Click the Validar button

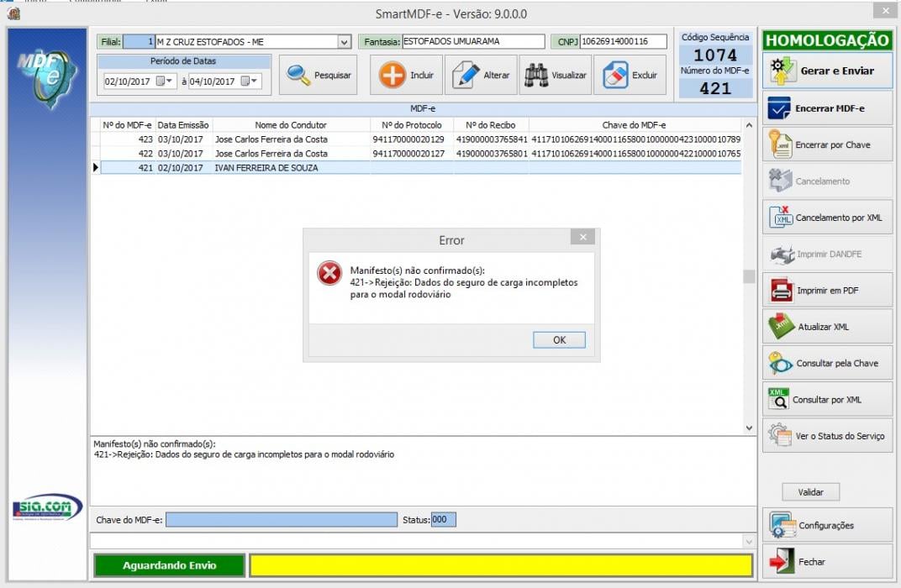click(x=810, y=492)
